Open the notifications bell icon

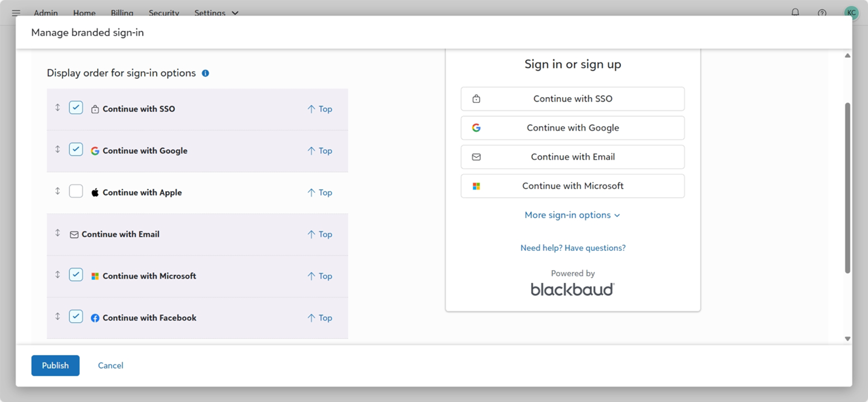795,12
